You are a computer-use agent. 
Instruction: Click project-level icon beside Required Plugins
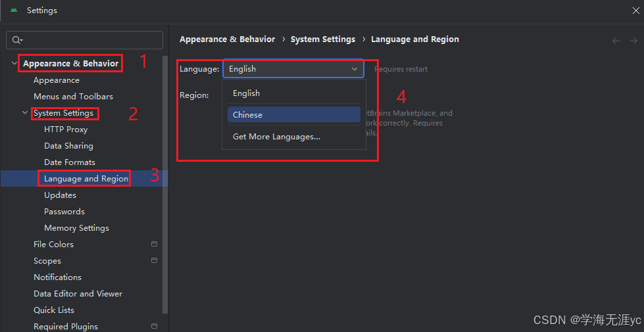[x=154, y=326]
